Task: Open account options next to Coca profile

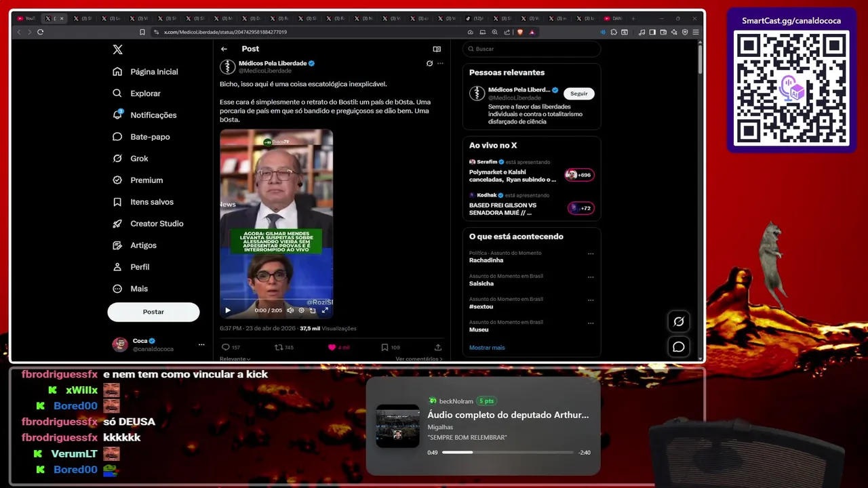Action: [x=201, y=344]
